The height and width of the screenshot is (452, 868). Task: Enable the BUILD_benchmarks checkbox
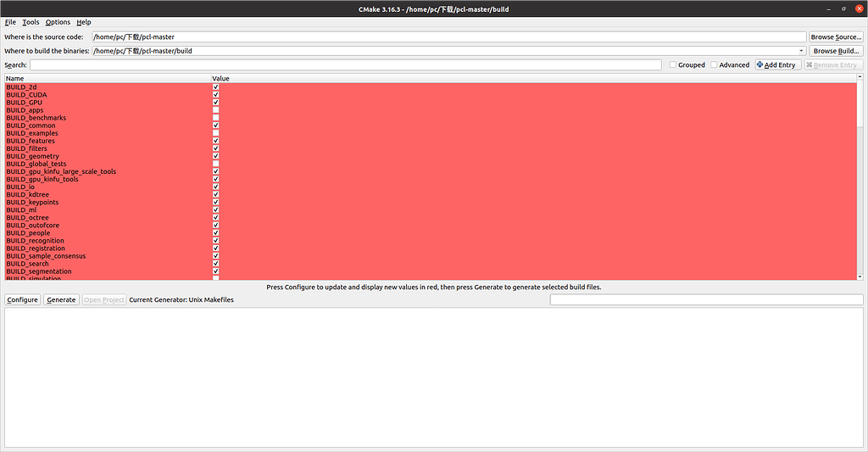[216, 118]
